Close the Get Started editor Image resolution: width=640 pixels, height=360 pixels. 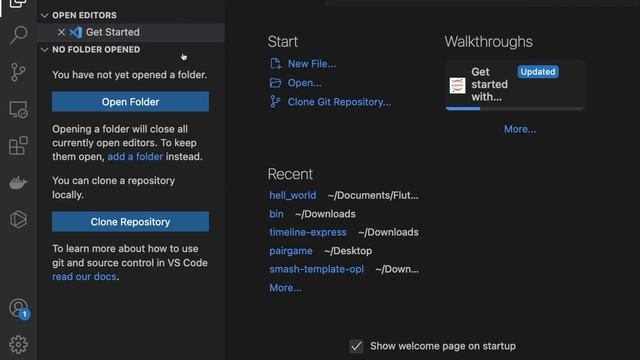point(61,32)
